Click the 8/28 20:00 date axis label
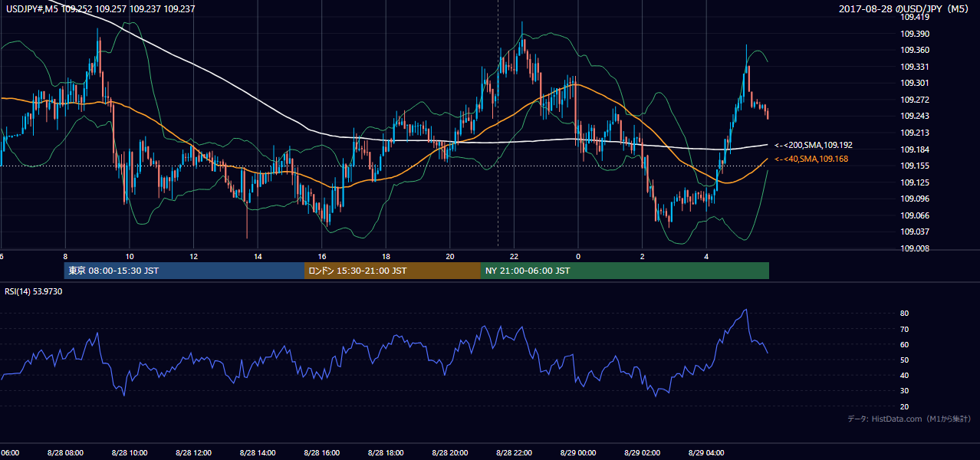 (x=449, y=453)
